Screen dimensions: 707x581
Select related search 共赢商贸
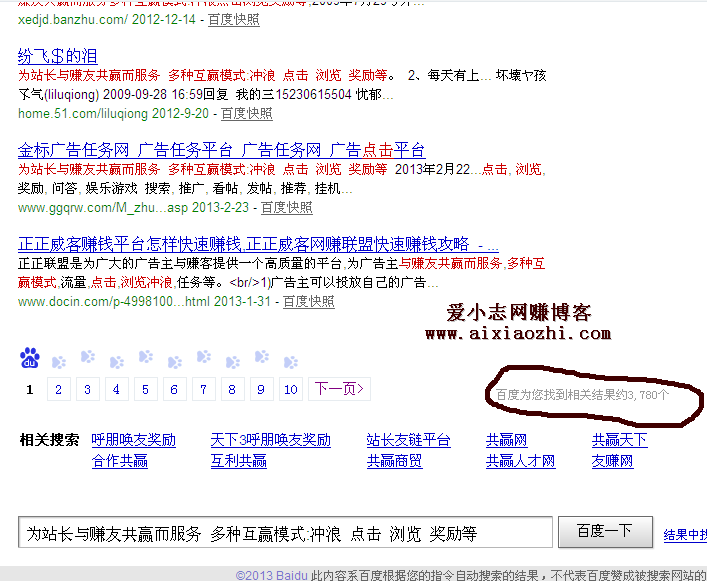(x=395, y=461)
